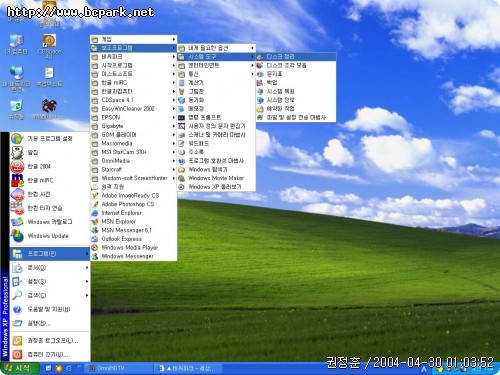Open Help and Support (도움말 및 지원)
Viewport: 500px width, 375px height.
pos(50,309)
